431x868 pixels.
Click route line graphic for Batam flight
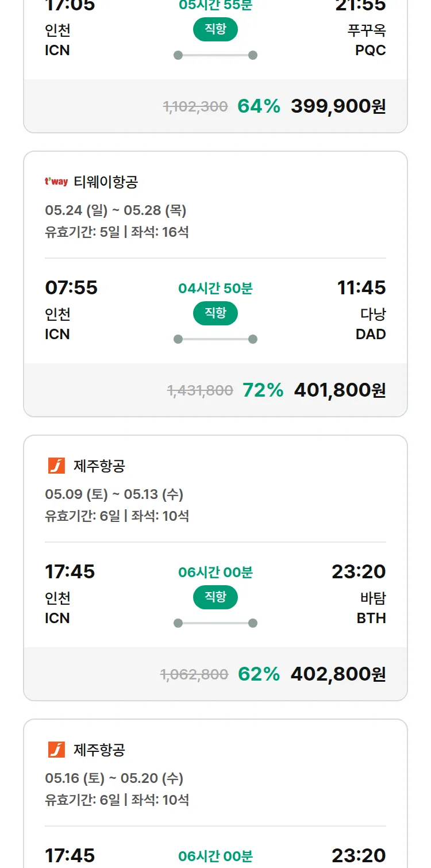click(x=215, y=623)
